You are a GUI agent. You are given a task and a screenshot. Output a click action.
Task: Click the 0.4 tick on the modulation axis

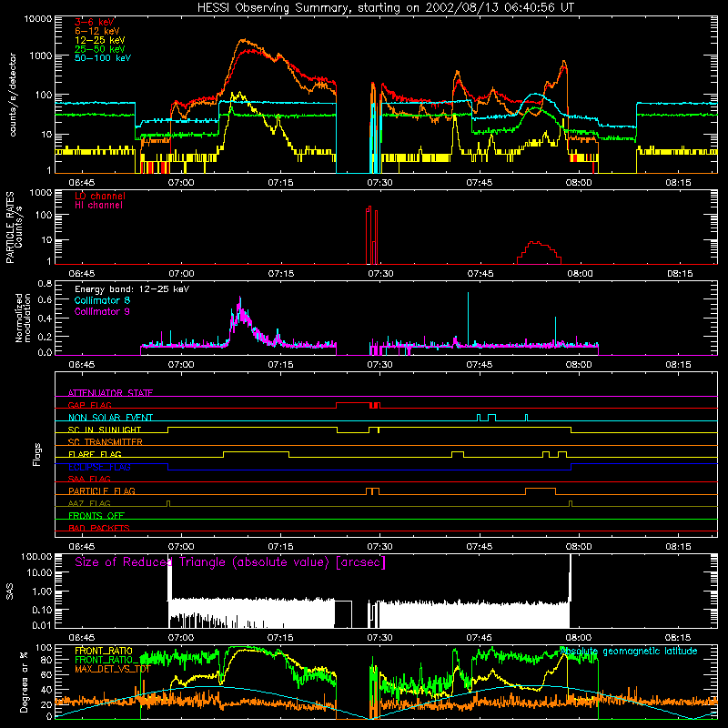point(45,318)
